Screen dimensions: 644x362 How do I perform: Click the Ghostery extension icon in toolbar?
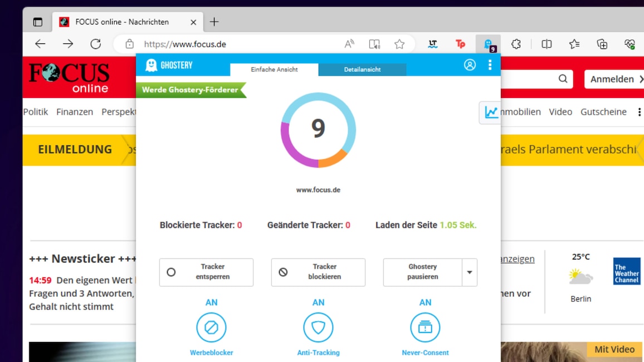pos(489,45)
